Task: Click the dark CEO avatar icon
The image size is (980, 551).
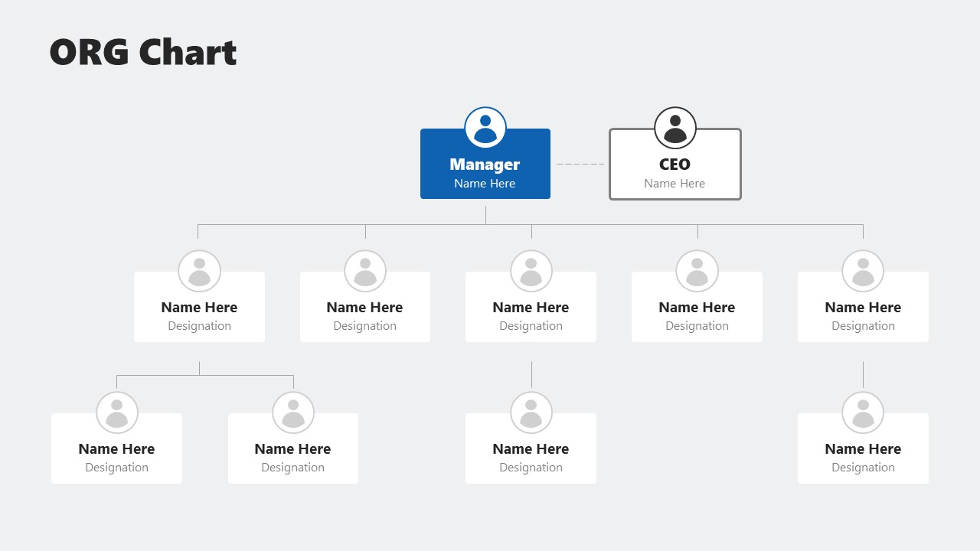Action: click(675, 127)
